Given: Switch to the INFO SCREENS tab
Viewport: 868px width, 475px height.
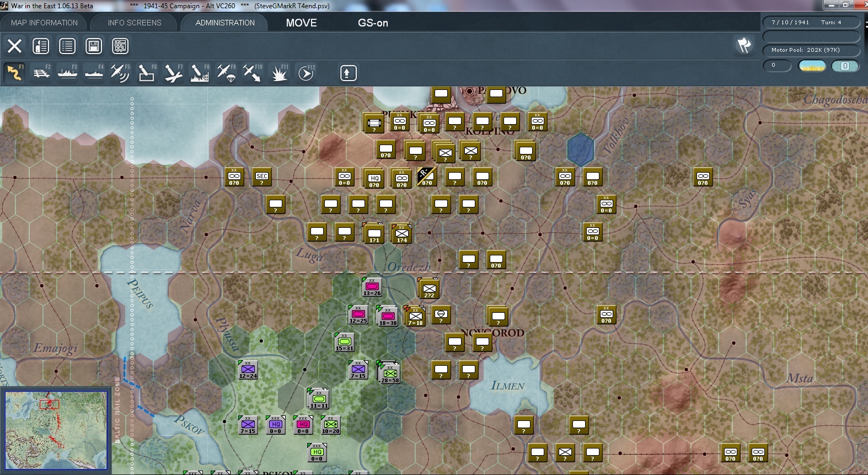Looking at the screenshot, I should 135,23.
